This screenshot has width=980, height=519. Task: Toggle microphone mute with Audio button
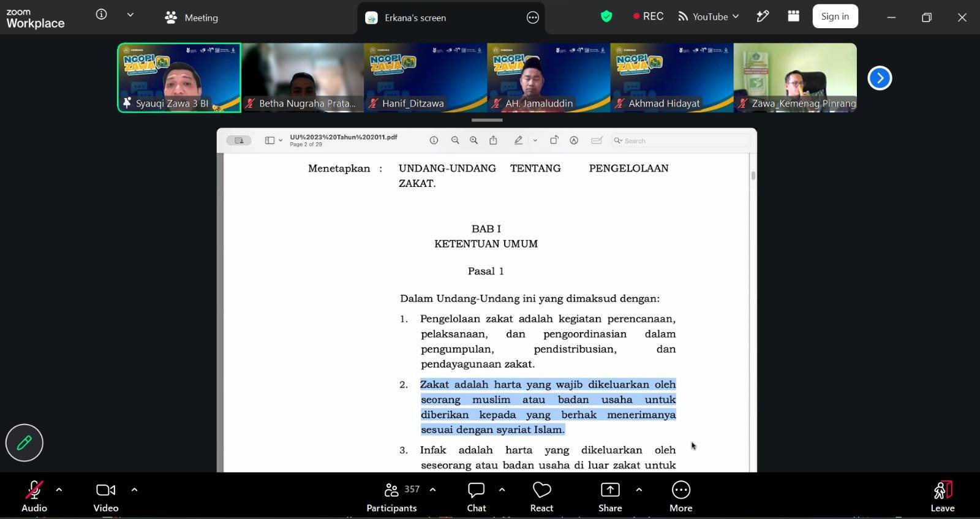pos(34,496)
